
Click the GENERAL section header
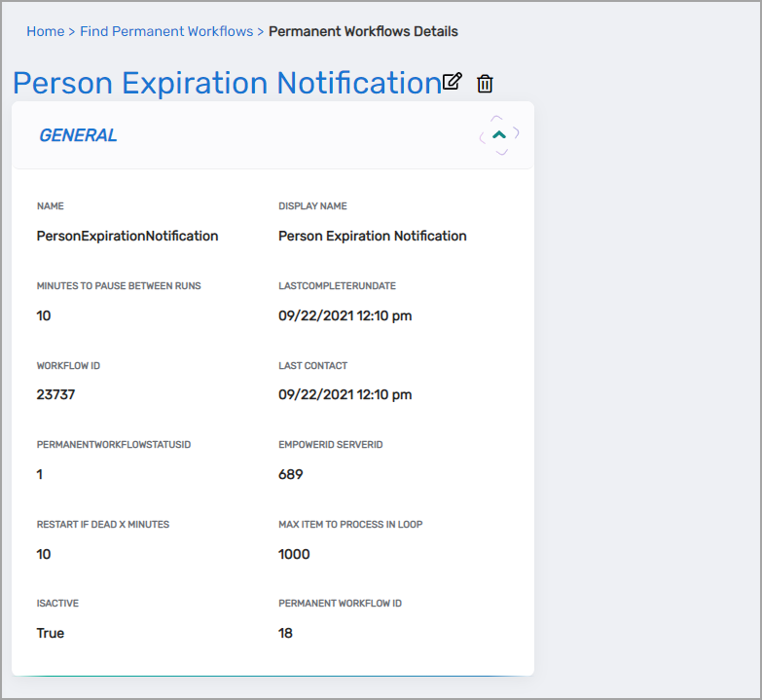(78, 135)
